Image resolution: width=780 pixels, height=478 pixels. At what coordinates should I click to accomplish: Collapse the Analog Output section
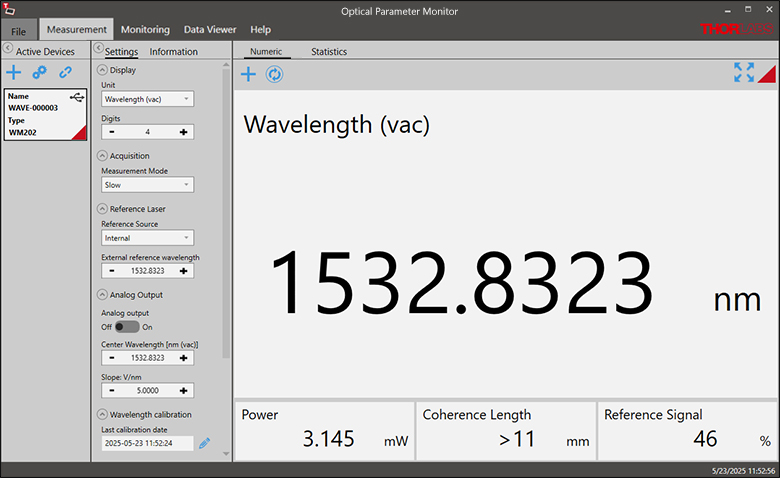click(x=102, y=295)
